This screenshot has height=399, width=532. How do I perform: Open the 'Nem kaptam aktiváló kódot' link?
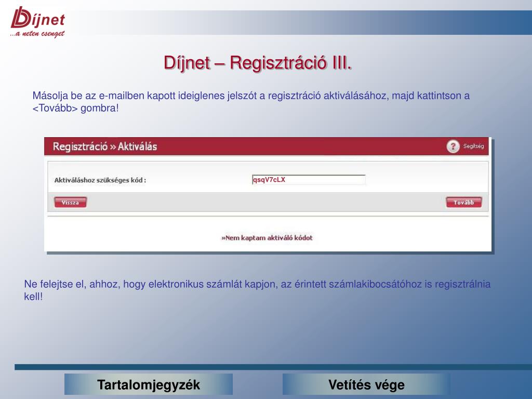pos(267,238)
